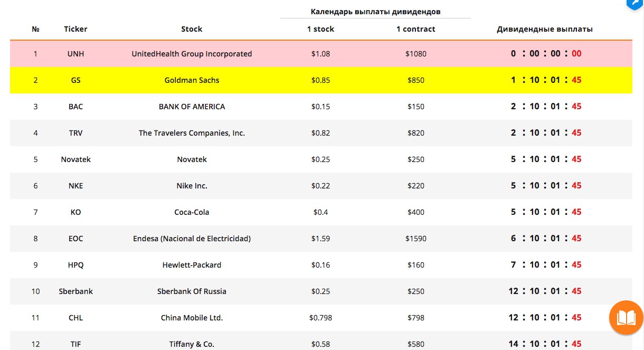Open The Travelers Companies, Inc. entry
Image resolution: width=644 pixels, height=350 pixels.
click(192, 133)
